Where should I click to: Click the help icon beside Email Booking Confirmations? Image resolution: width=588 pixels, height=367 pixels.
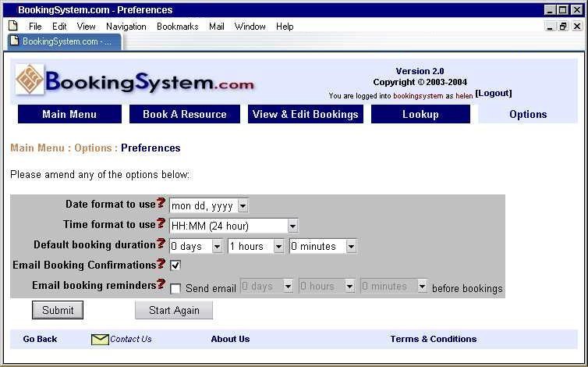(x=161, y=264)
